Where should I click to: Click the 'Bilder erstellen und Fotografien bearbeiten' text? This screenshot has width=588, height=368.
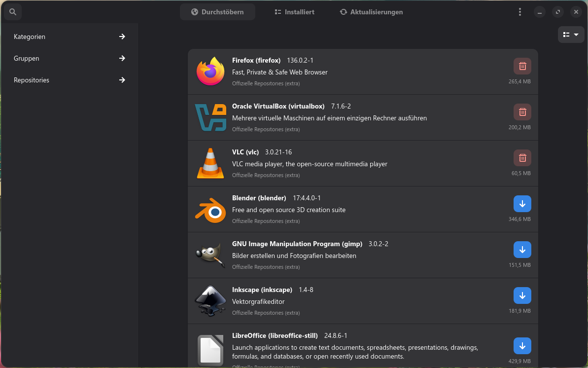[x=294, y=256]
